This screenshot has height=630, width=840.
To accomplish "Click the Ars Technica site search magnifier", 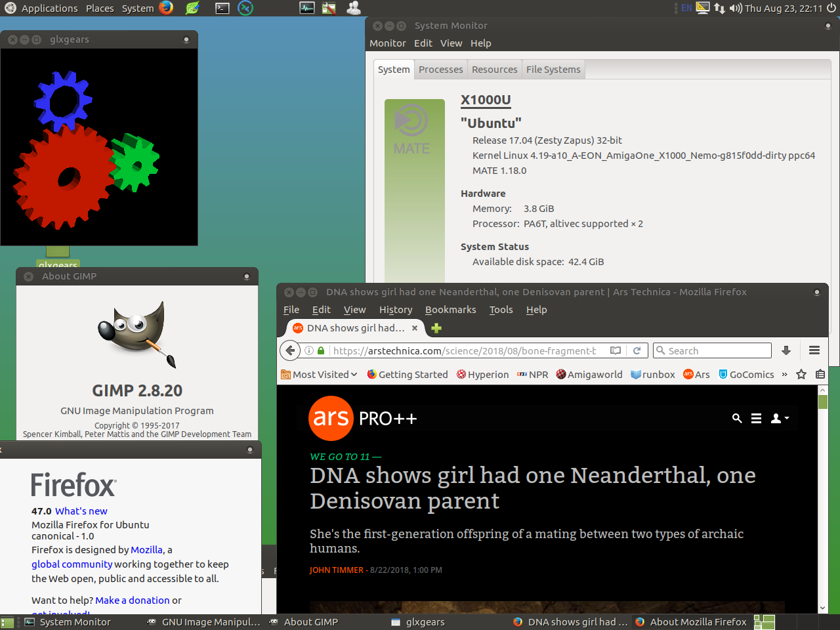I will (737, 418).
